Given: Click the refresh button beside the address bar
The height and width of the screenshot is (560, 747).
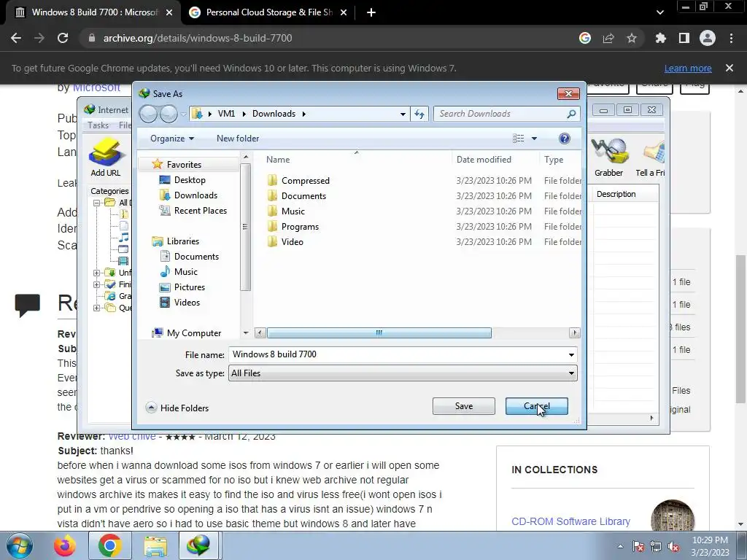Looking at the screenshot, I should (x=419, y=114).
